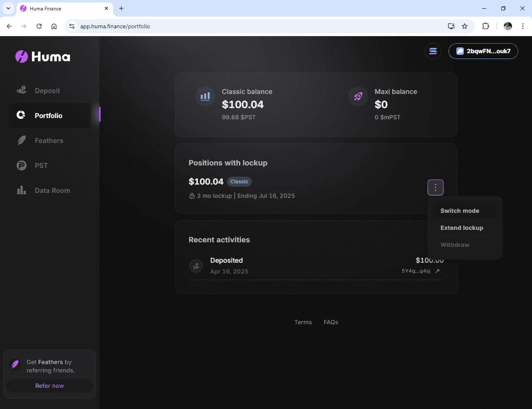This screenshot has height=409, width=532.
Task: Click the $100.04 Classic balance value
Action: pos(243,104)
